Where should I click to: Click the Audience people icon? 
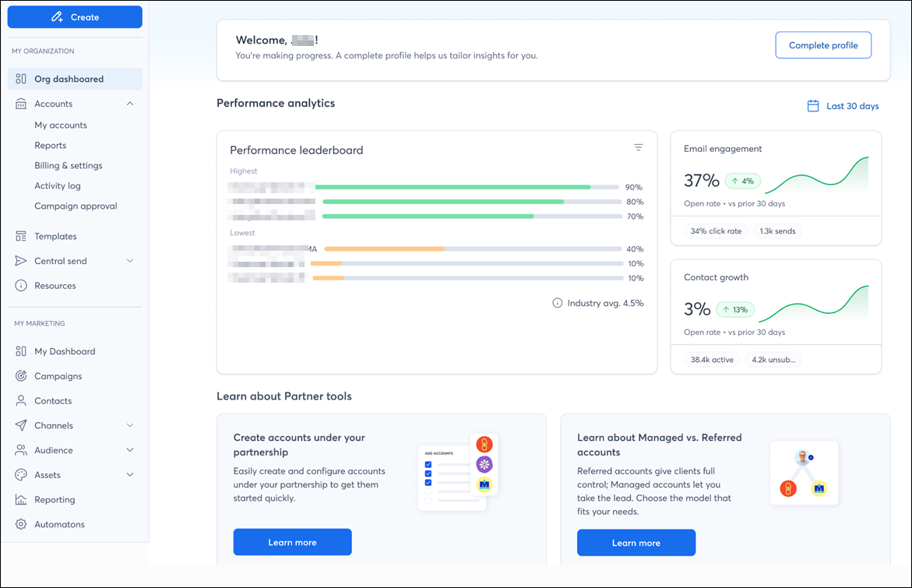(x=21, y=450)
